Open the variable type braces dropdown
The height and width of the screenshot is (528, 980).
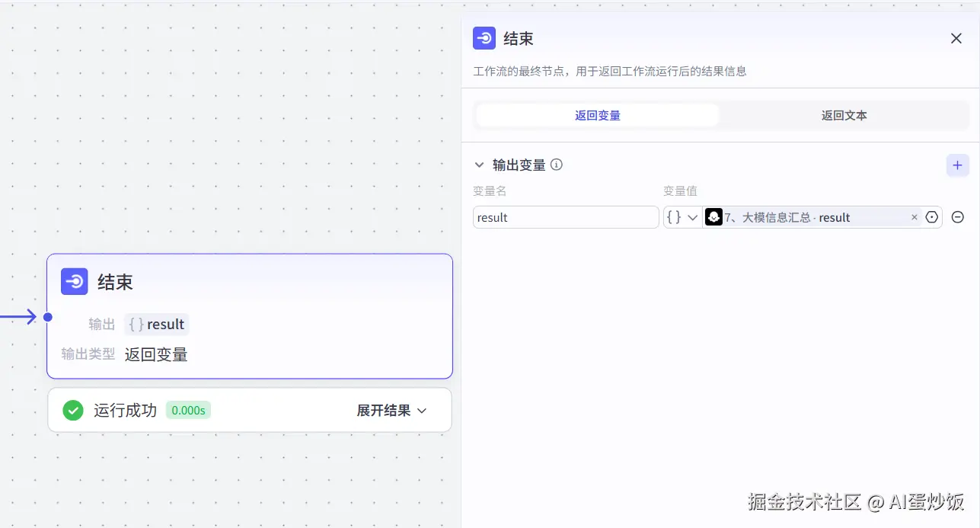pos(682,217)
